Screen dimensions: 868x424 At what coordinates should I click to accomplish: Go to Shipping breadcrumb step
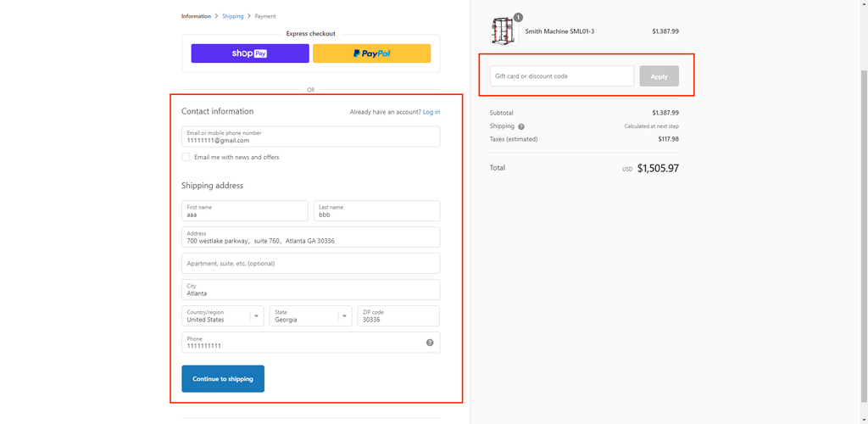click(x=233, y=16)
